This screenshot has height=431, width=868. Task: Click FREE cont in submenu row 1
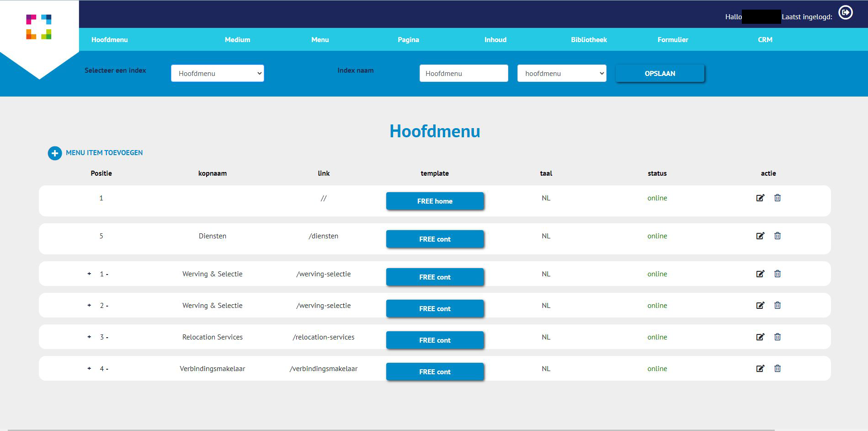435,277
